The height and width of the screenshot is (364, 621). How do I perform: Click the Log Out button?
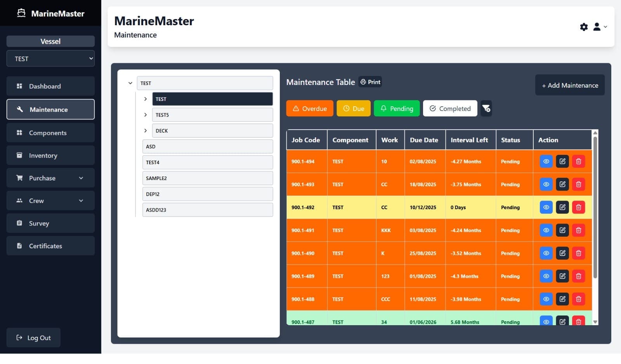(x=33, y=337)
